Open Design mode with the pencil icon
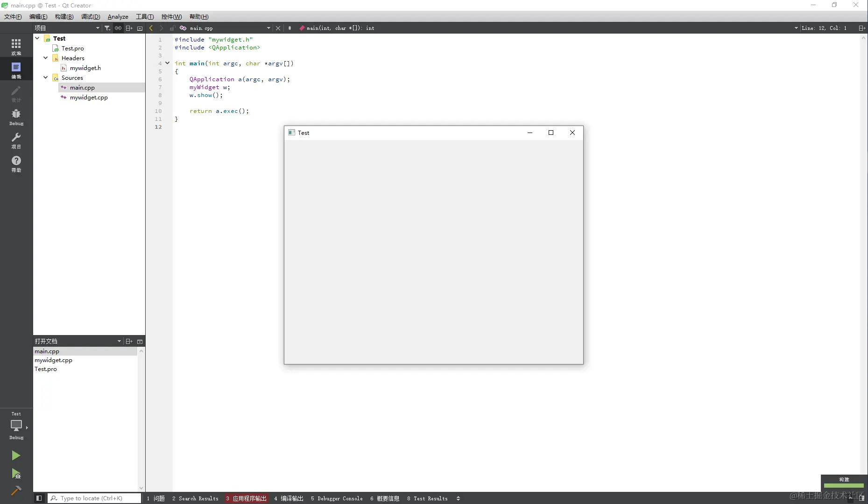 (16, 93)
